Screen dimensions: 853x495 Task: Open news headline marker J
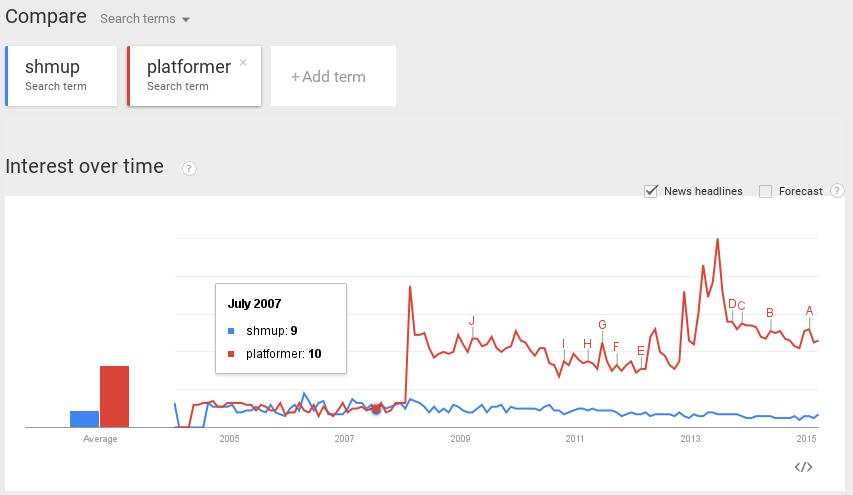pos(472,321)
